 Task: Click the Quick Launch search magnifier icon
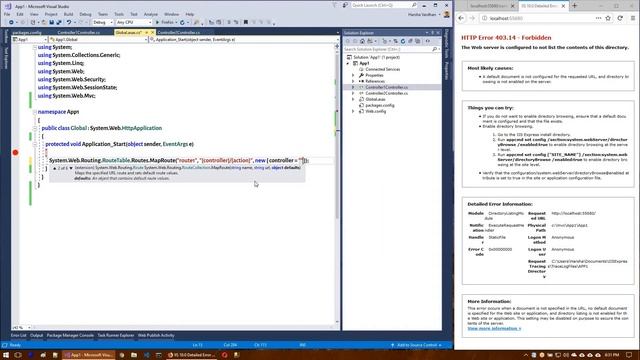(x=414, y=5)
